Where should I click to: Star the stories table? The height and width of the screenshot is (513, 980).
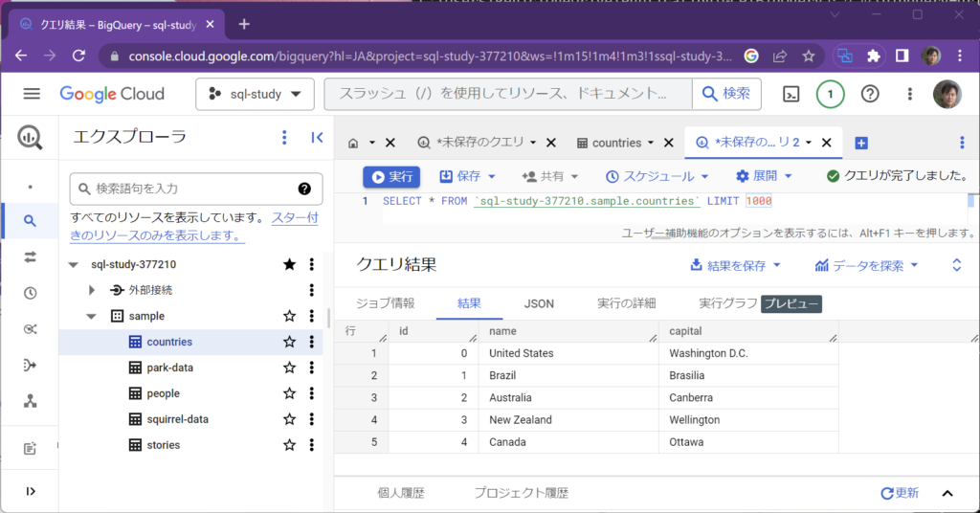(289, 445)
